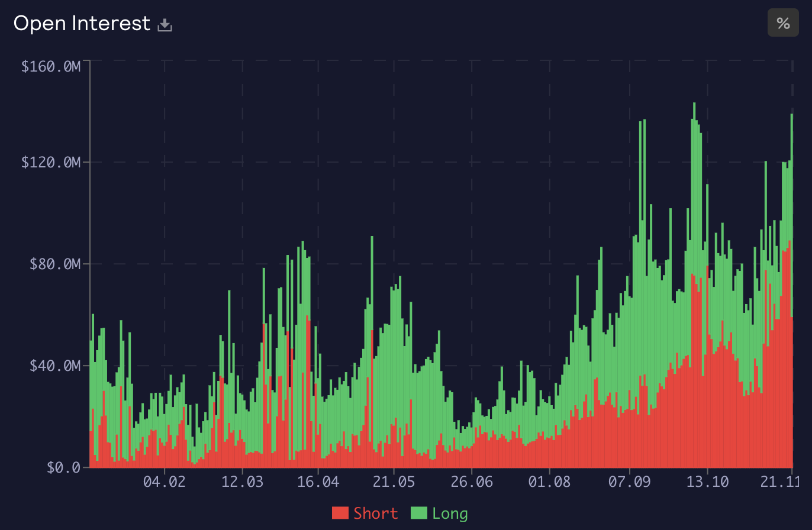Hide the Long series via legend label
This screenshot has height=530, width=812.
pos(450,513)
